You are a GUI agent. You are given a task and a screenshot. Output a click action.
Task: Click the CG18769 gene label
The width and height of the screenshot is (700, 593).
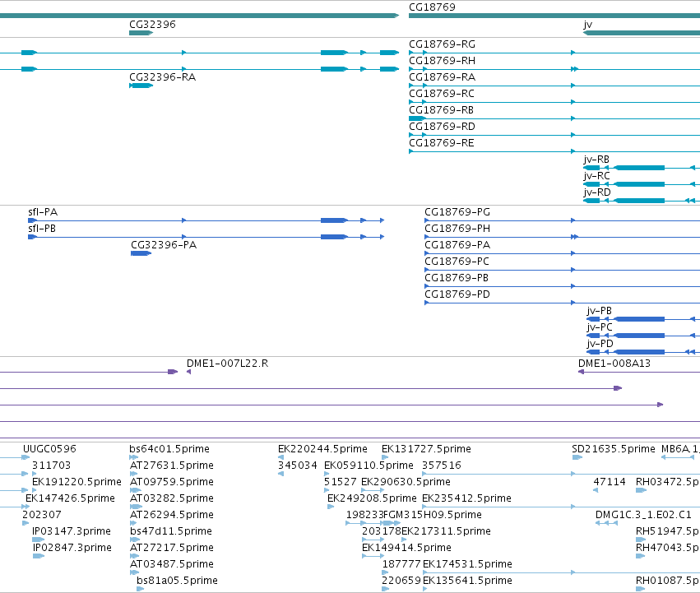coord(432,7)
